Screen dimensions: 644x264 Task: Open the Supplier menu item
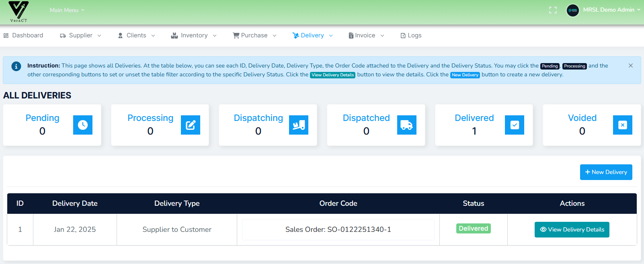(80, 35)
